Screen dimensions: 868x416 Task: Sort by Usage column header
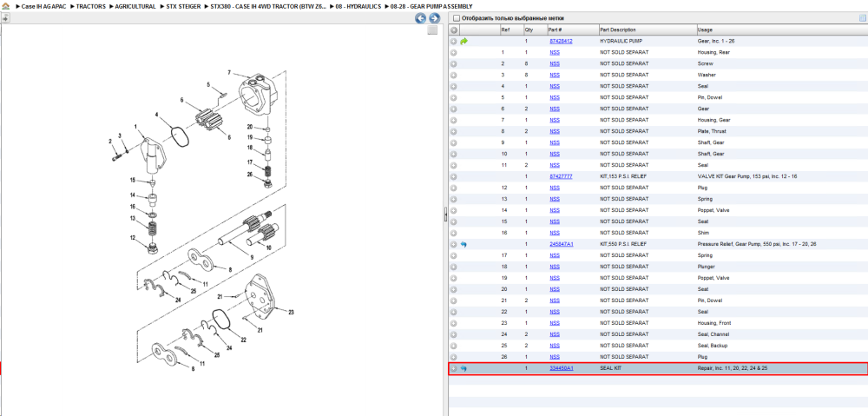[782, 30]
